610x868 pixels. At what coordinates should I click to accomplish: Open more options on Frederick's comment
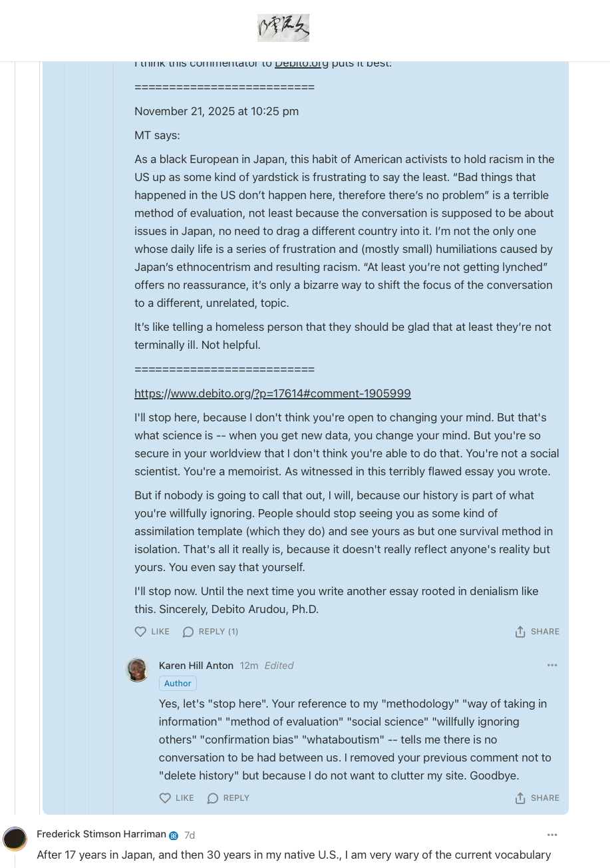(x=552, y=835)
